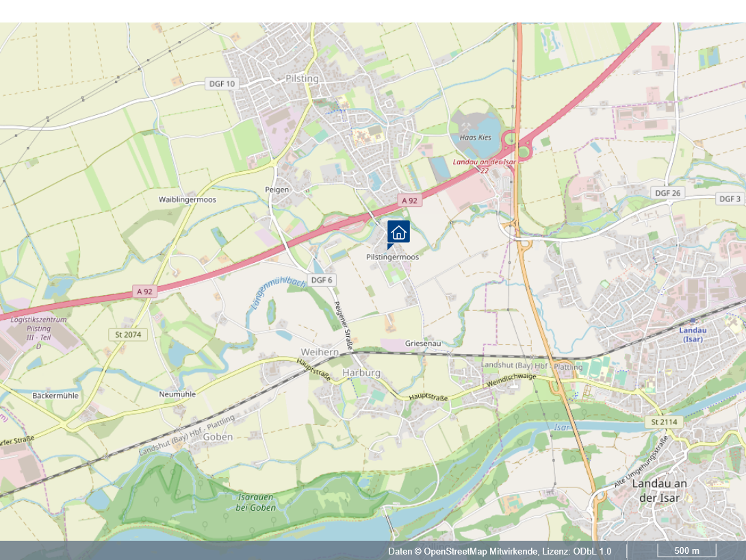Image resolution: width=746 pixels, height=560 pixels.
Task: Click the Waiblingermoos place label
Action: coord(188,199)
